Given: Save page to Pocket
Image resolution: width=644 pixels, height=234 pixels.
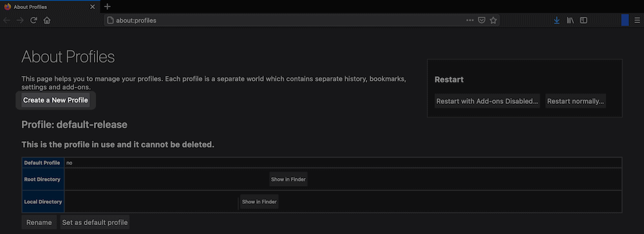Looking at the screenshot, I should (482, 20).
